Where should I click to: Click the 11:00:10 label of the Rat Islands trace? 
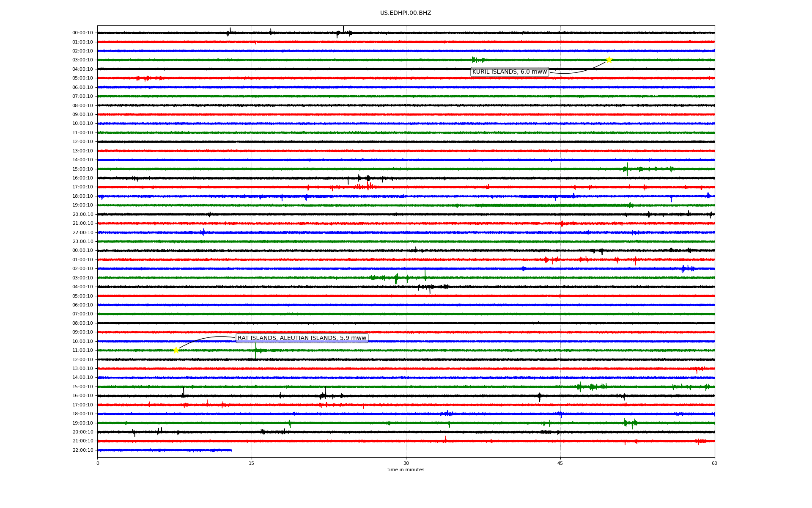(82, 350)
